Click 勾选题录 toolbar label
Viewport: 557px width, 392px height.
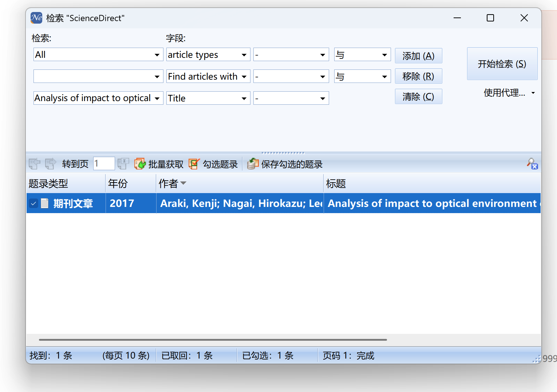tap(220, 164)
